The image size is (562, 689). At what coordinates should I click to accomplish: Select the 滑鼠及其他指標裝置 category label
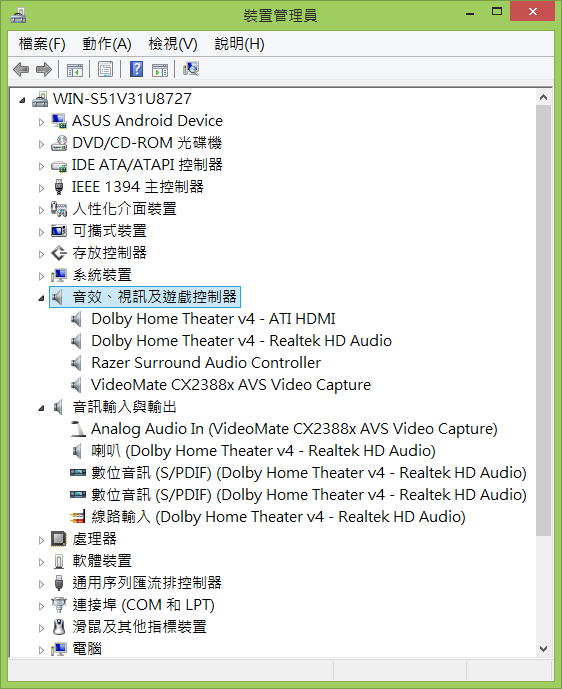pos(139,627)
